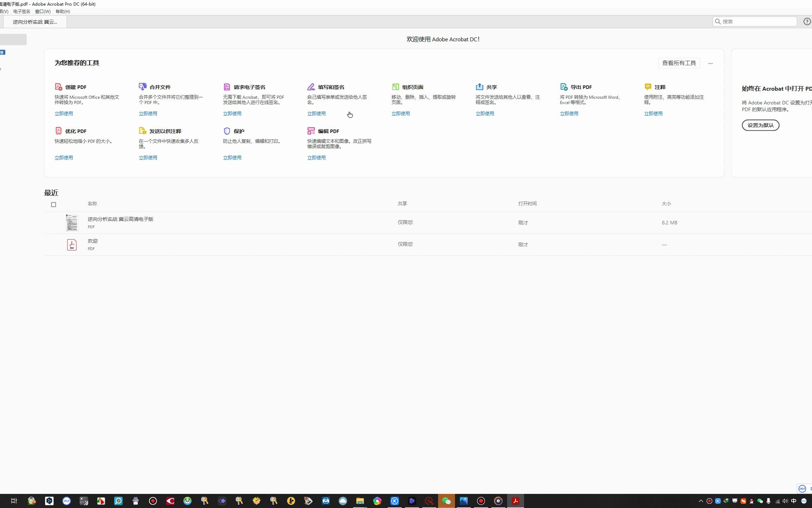Select the 欢迎 file name

click(x=93, y=241)
